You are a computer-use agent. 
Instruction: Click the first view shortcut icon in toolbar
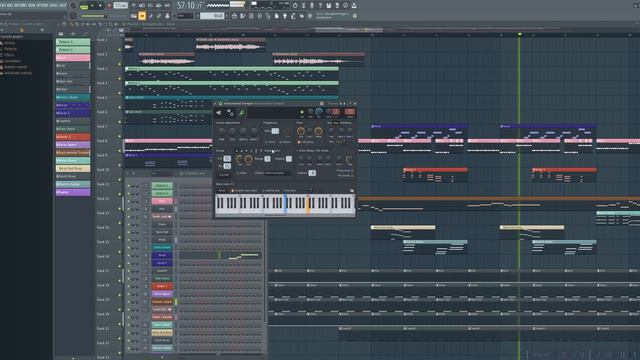[x=133, y=16]
